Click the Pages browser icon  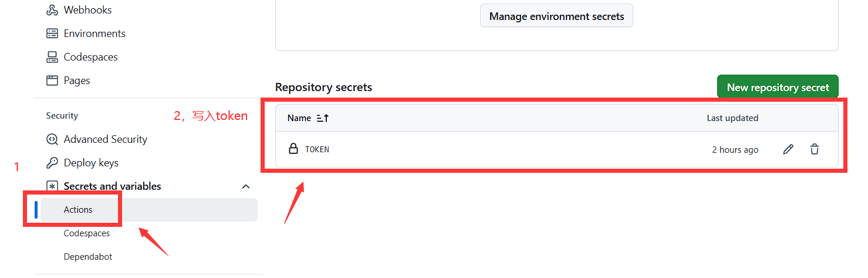click(52, 81)
